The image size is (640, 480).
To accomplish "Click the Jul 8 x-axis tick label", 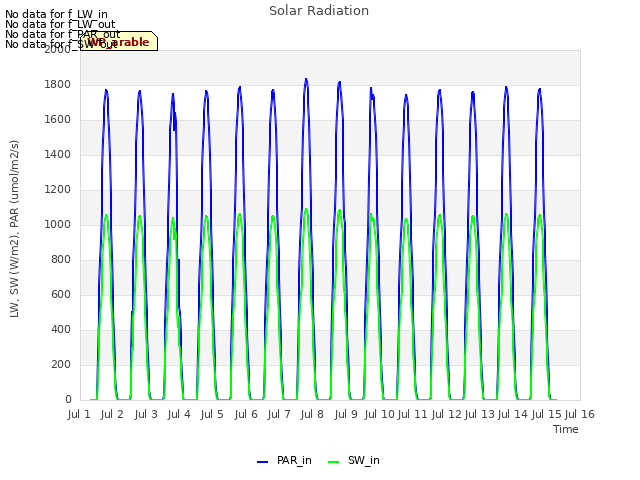I will click(312, 414).
